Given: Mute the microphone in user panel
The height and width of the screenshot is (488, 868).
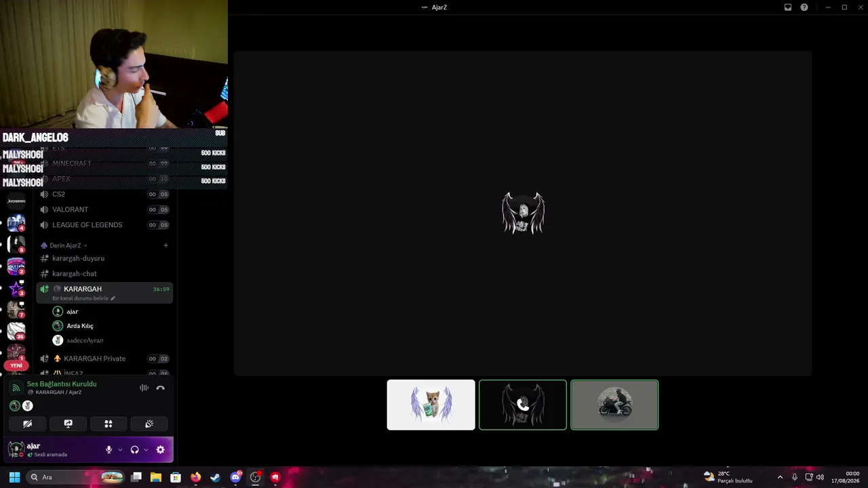Looking at the screenshot, I should coord(108,449).
